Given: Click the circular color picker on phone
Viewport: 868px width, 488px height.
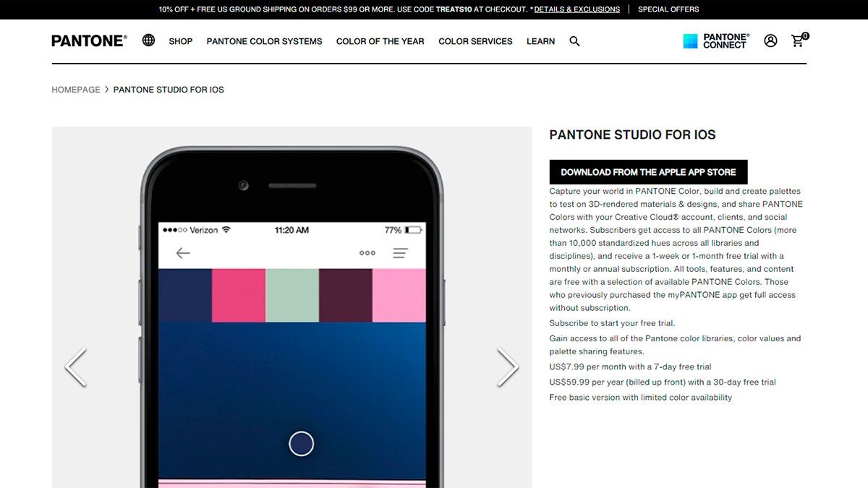Looking at the screenshot, I should click(x=301, y=443).
